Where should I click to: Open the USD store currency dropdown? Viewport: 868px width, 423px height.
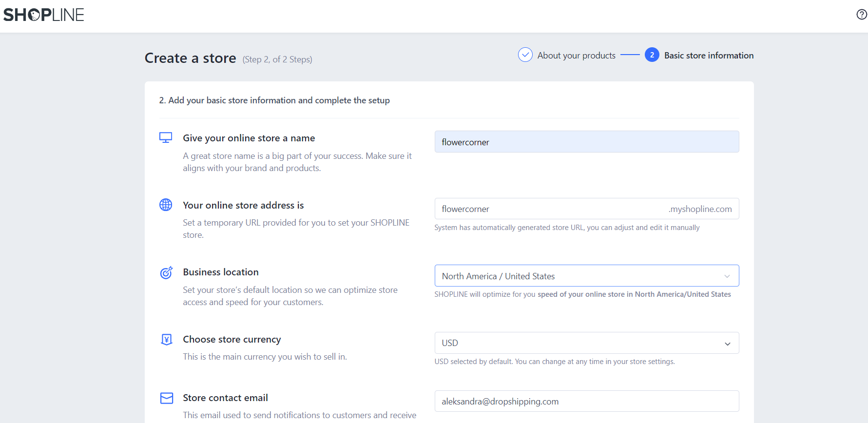(587, 343)
